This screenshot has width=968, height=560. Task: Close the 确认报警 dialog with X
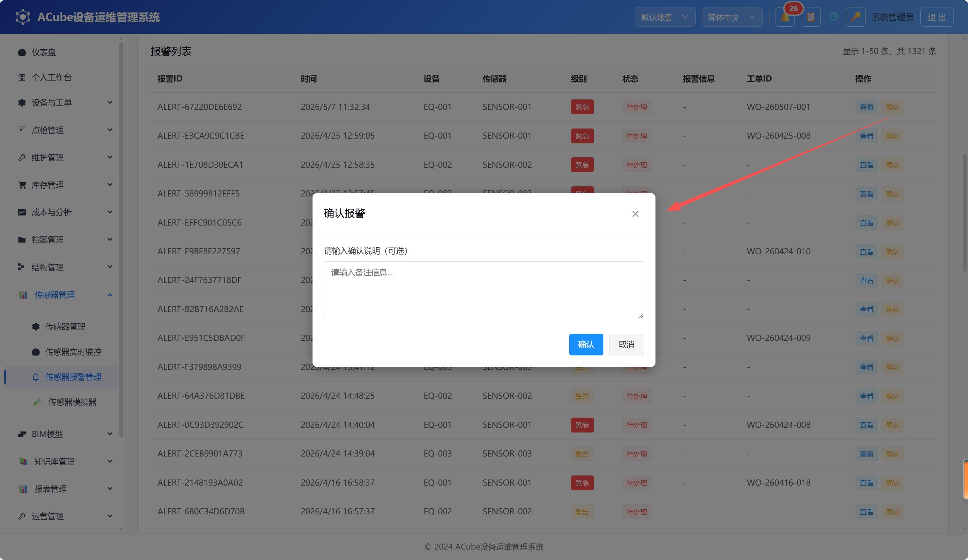[x=635, y=214]
